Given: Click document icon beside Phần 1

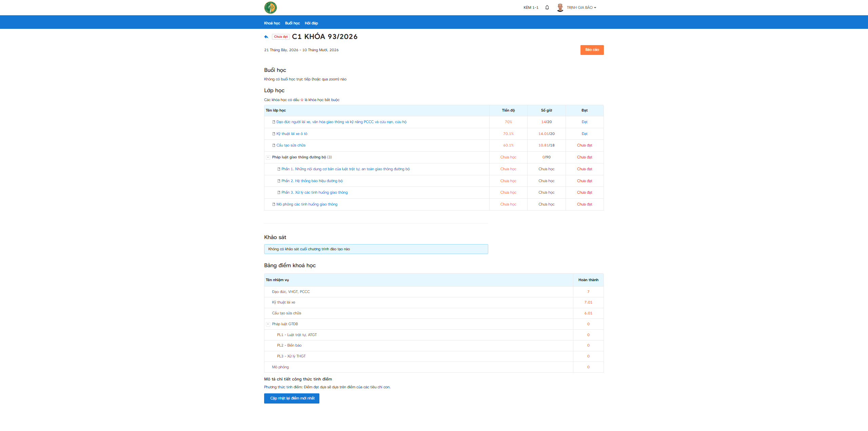Looking at the screenshot, I should tap(279, 169).
